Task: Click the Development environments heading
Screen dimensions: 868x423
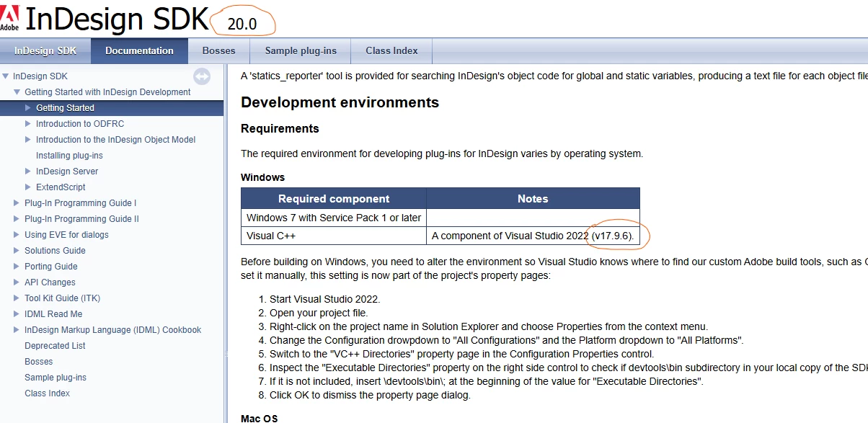Action: [x=340, y=102]
